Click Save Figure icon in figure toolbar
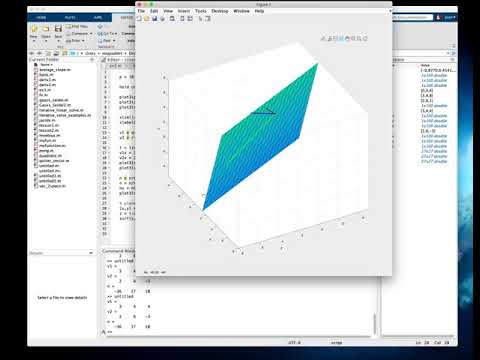Image resolution: width=480 pixels, height=360 pixels. click(154, 19)
